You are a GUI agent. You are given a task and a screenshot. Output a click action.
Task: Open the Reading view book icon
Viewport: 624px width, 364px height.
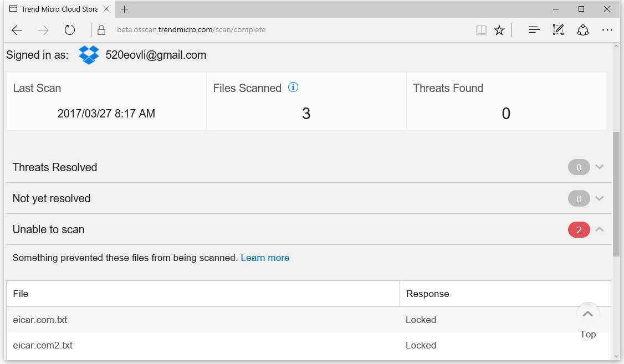(481, 30)
